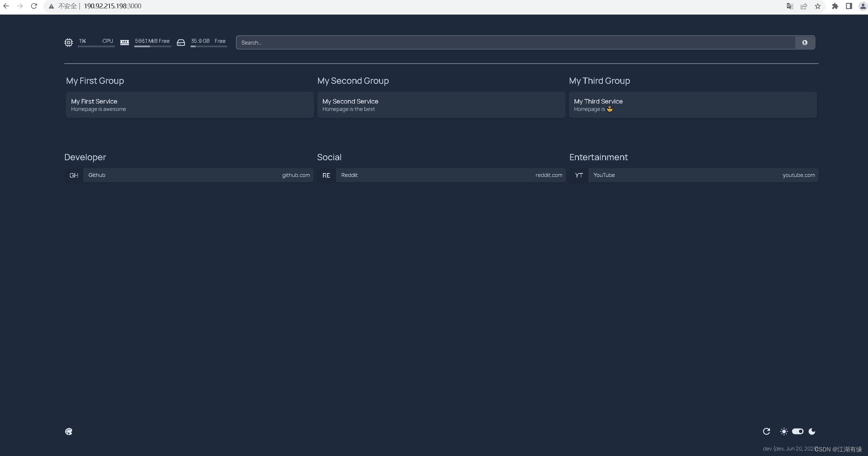
Task: Click the moon dark-mode icon
Action: (812, 431)
